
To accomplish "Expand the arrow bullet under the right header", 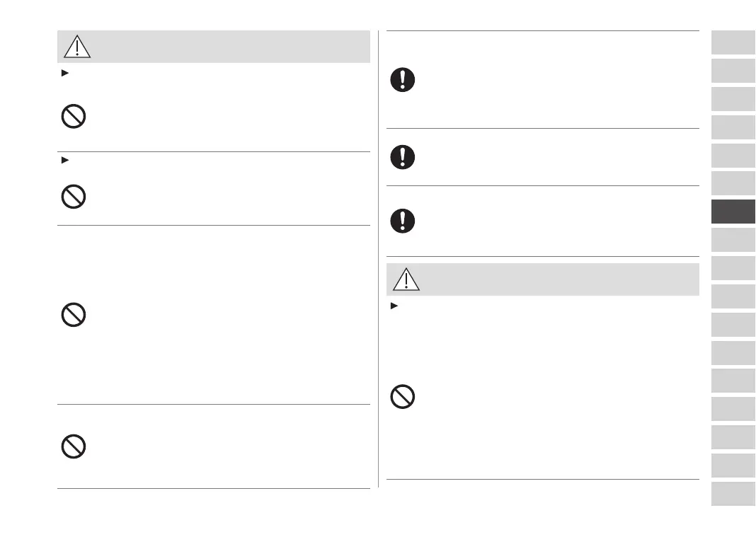I will coord(394,306).
